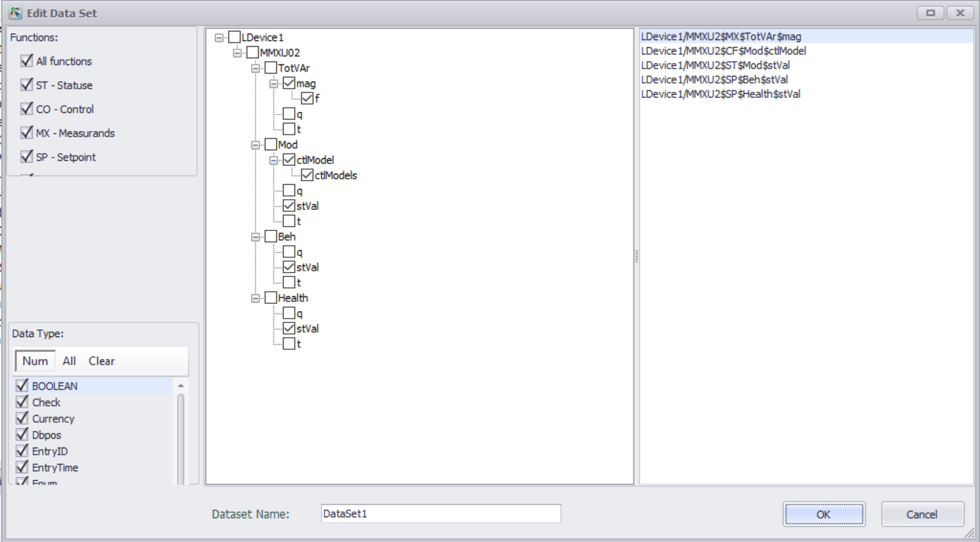Check the LDevice1 root node checkbox
The image size is (980, 542).
[x=234, y=38]
